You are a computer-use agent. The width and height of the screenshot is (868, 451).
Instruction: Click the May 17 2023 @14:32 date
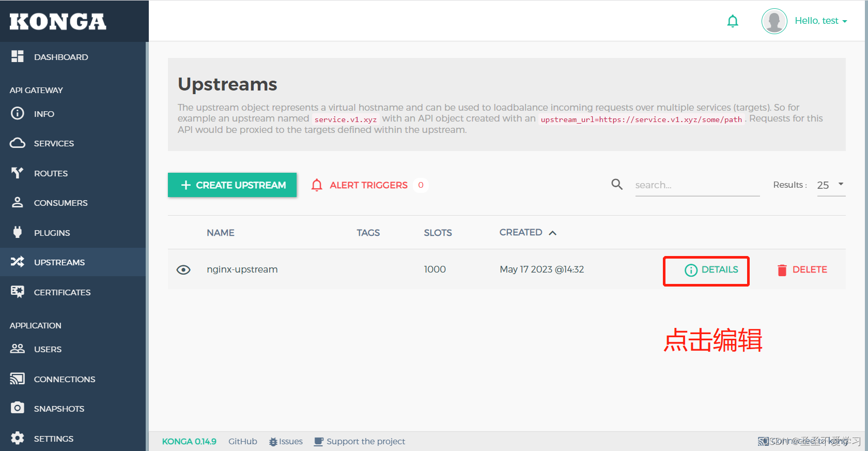pos(541,269)
